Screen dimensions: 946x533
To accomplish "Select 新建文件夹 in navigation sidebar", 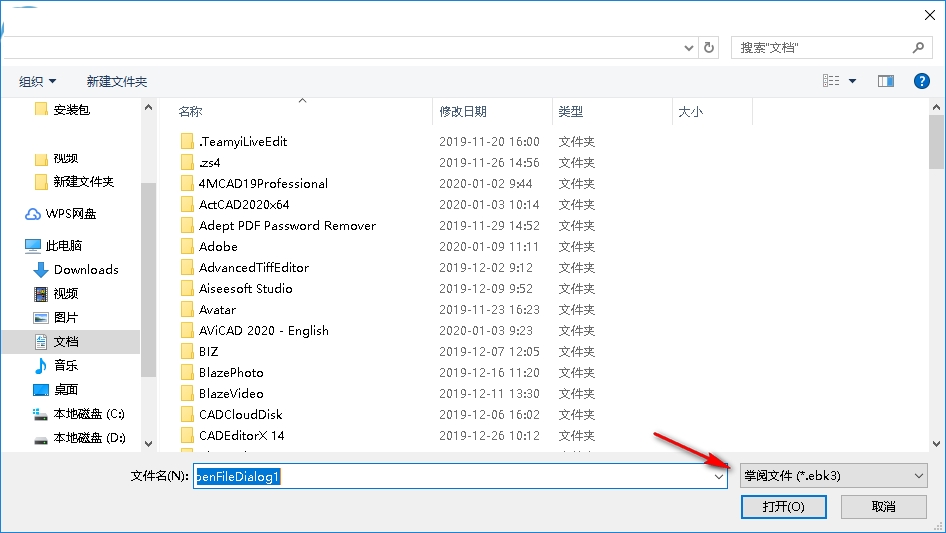I will (83, 182).
